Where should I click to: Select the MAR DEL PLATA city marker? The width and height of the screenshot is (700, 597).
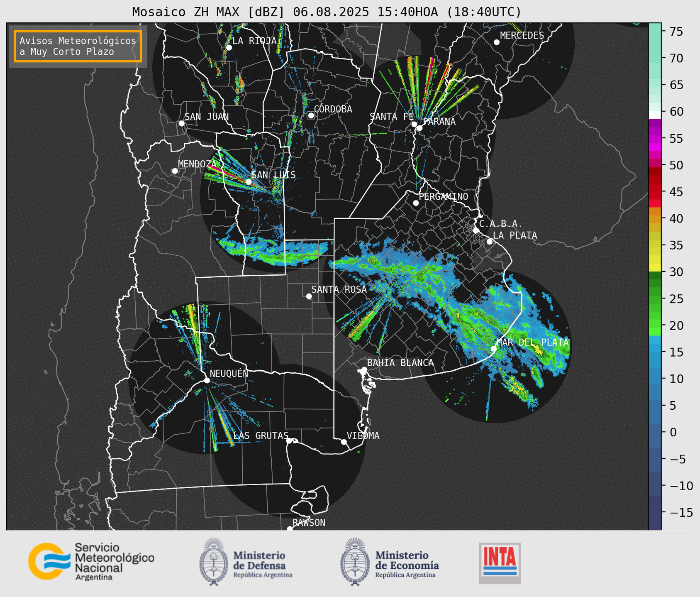click(x=493, y=349)
